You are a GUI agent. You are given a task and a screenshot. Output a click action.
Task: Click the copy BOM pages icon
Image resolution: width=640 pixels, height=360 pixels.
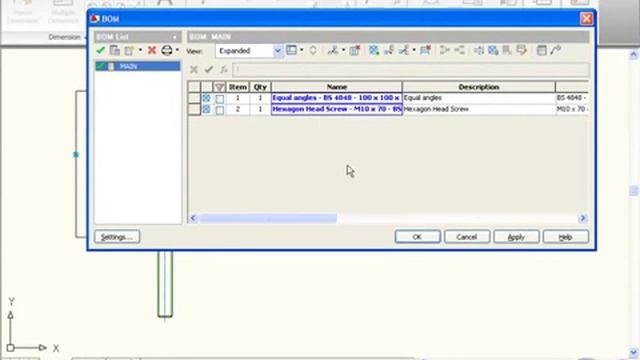click(x=115, y=50)
